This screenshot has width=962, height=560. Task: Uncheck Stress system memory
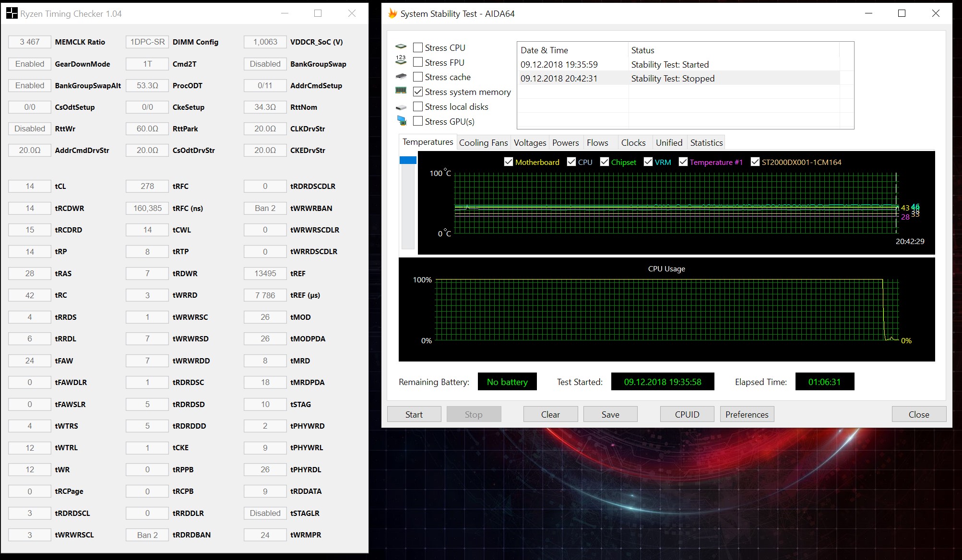418,92
